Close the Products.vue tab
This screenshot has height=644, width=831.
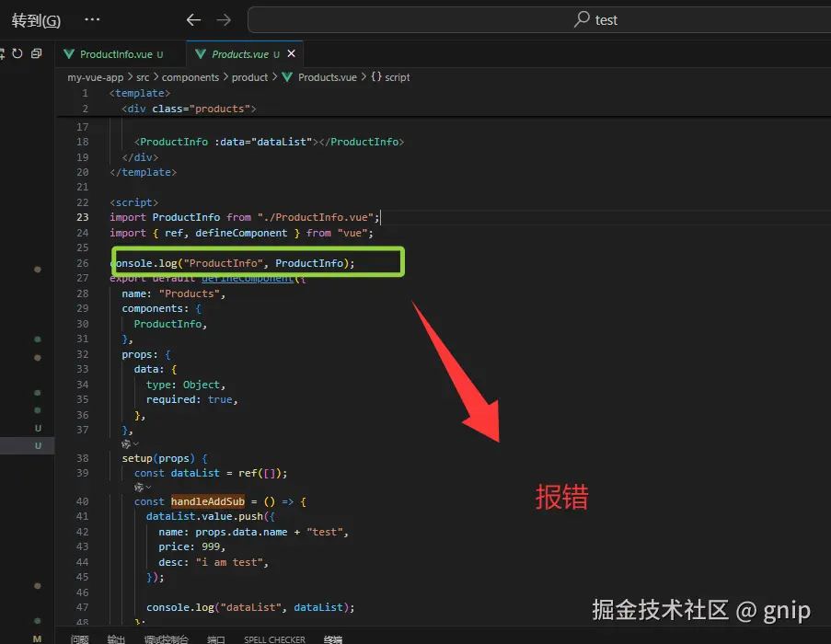click(291, 53)
